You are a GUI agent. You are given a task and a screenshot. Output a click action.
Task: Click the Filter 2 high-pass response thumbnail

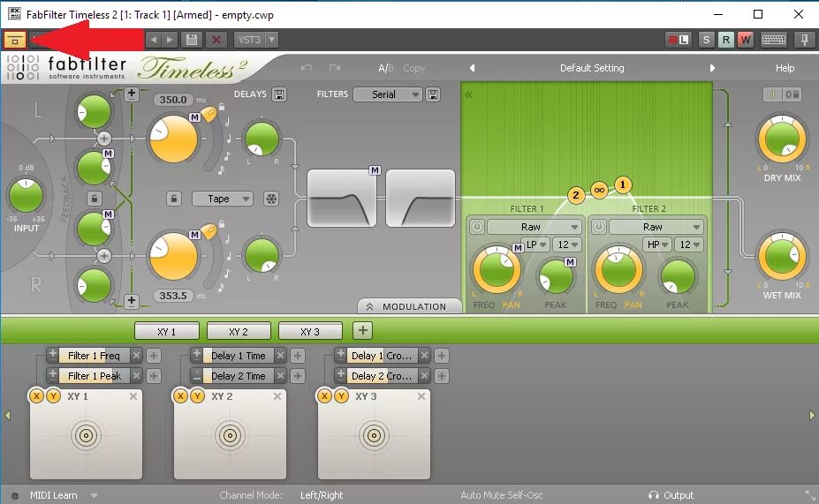pyautogui.click(x=421, y=198)
